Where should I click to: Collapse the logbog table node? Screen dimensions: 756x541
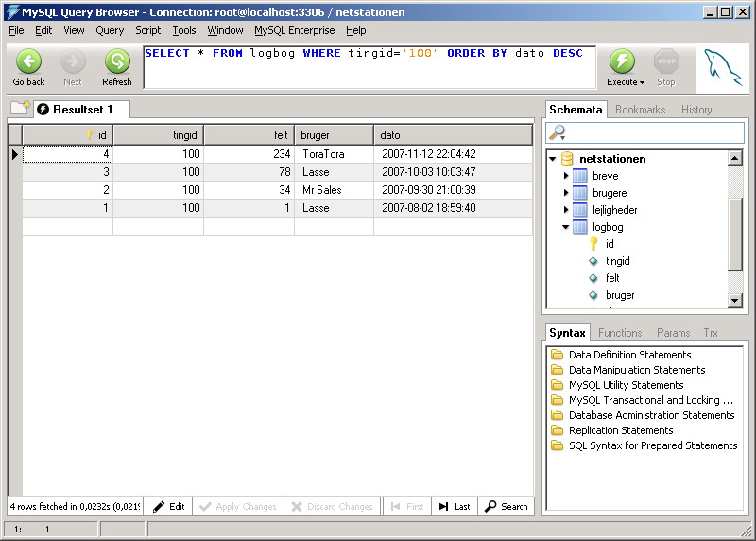coord(566,227)
